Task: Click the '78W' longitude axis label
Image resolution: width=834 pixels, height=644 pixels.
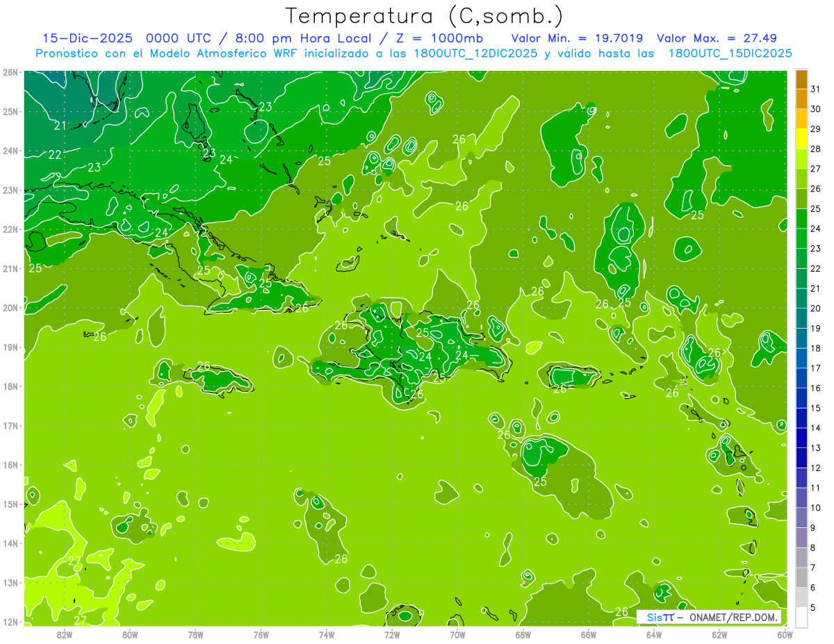Action: pyautogui.click(x=195, y=634)
